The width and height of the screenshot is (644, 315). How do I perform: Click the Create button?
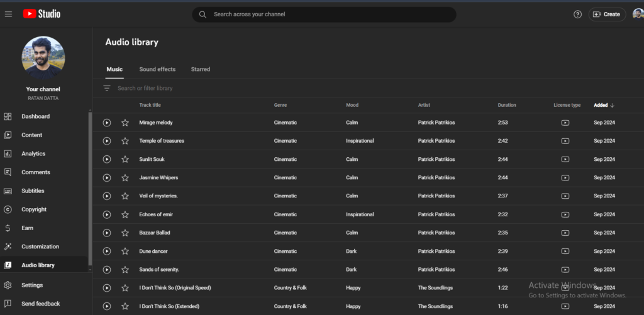point(607,14)
